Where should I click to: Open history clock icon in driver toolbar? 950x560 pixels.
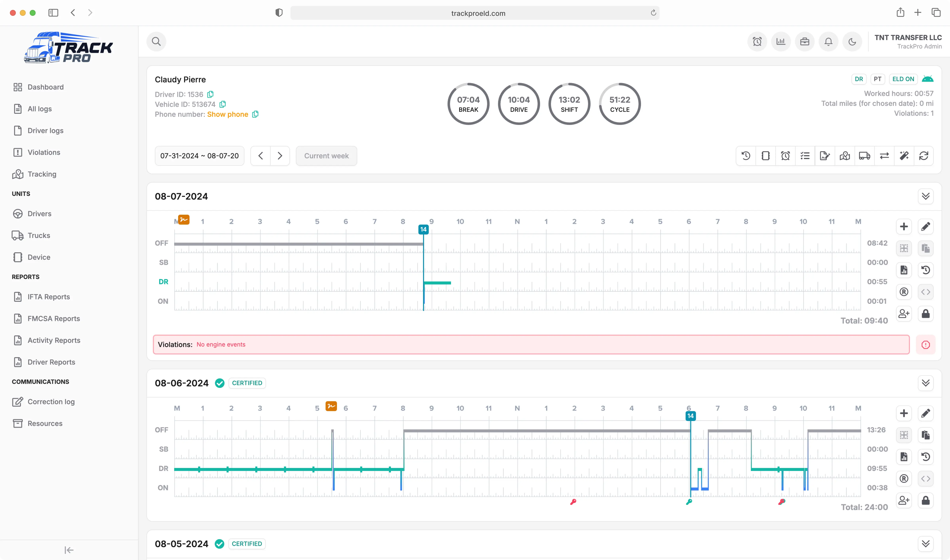pos(745,156)
